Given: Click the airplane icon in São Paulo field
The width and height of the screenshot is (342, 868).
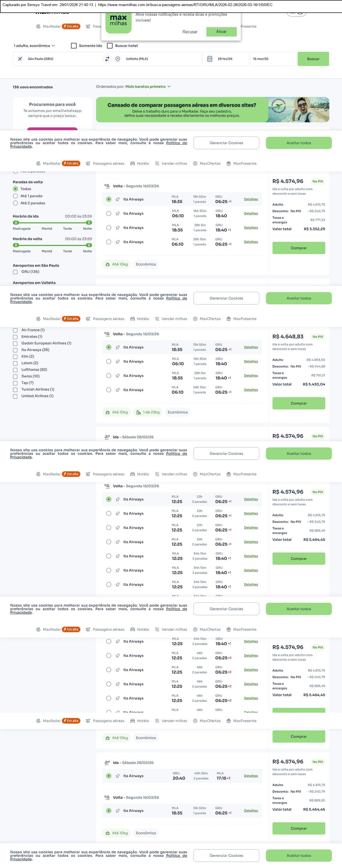Looking at the screenshot, I should point(20,59).
